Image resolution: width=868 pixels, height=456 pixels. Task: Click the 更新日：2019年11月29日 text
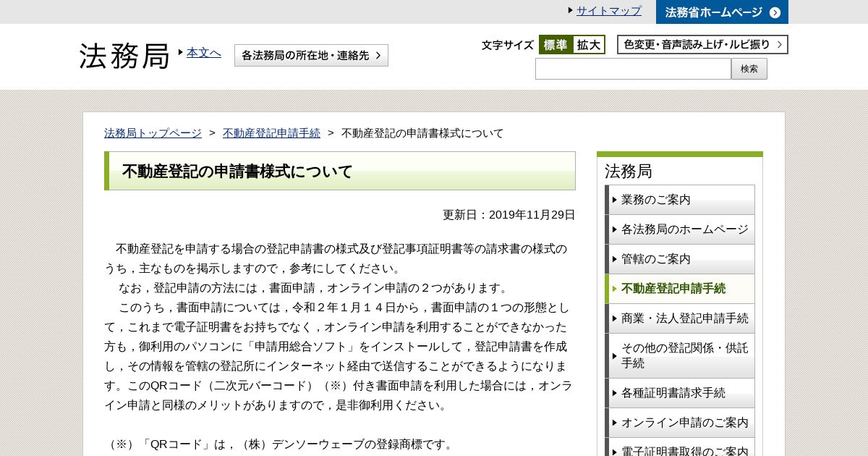[x=509, y=215]
